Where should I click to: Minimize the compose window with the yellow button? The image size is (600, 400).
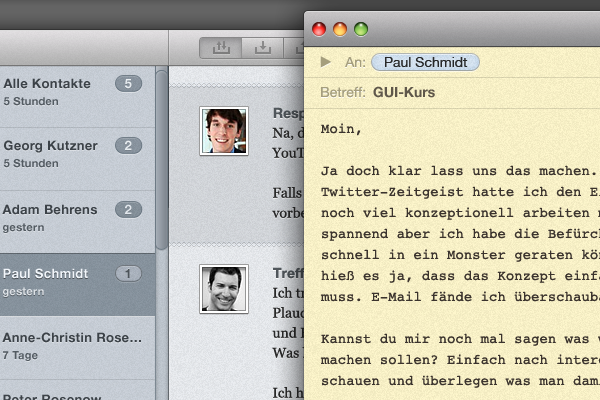(340, 29)
